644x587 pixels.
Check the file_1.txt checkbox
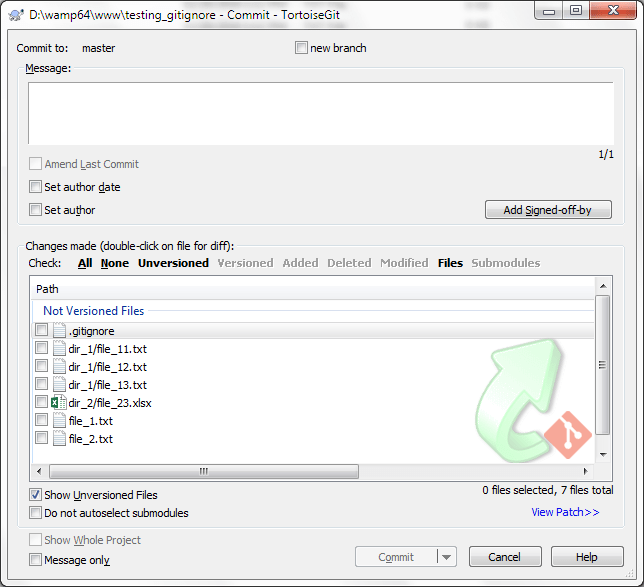pos(41,420)
